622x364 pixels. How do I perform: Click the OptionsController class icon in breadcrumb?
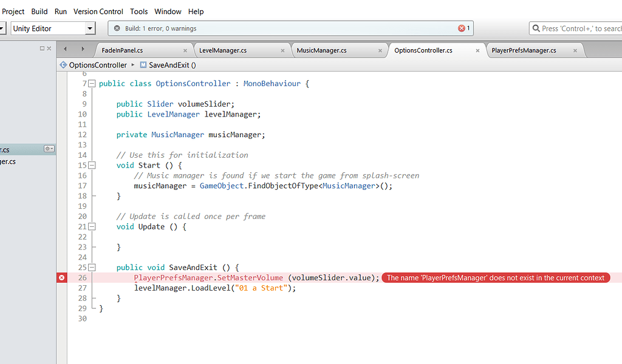(x=63, y=65)
